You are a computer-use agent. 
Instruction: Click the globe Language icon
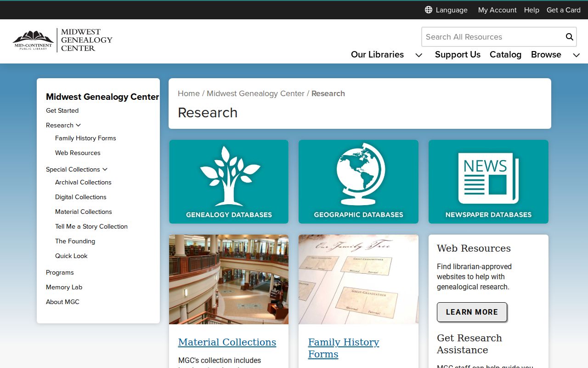[429, 10]
